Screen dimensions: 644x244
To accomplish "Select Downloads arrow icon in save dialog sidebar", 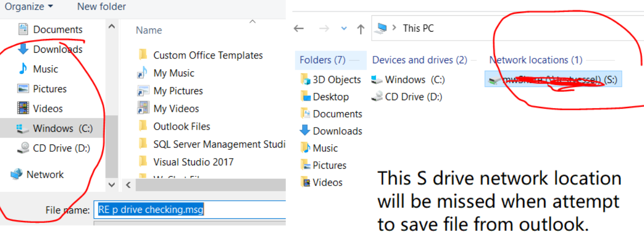I will point(23,49).
